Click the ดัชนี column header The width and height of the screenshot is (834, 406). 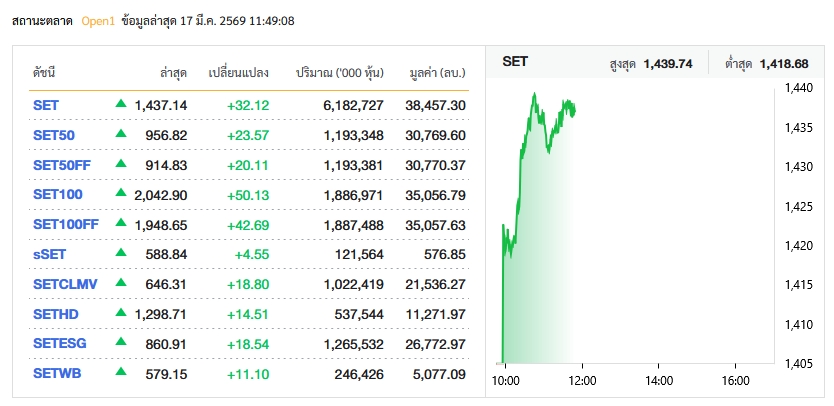pyautogui.click(x=43, y=72)
